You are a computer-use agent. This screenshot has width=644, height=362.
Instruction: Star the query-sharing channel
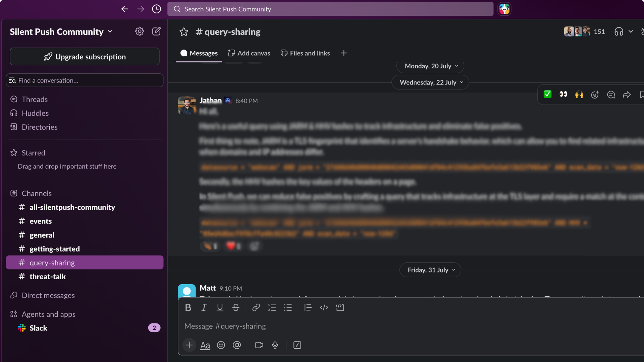click(x=183, y=32)
